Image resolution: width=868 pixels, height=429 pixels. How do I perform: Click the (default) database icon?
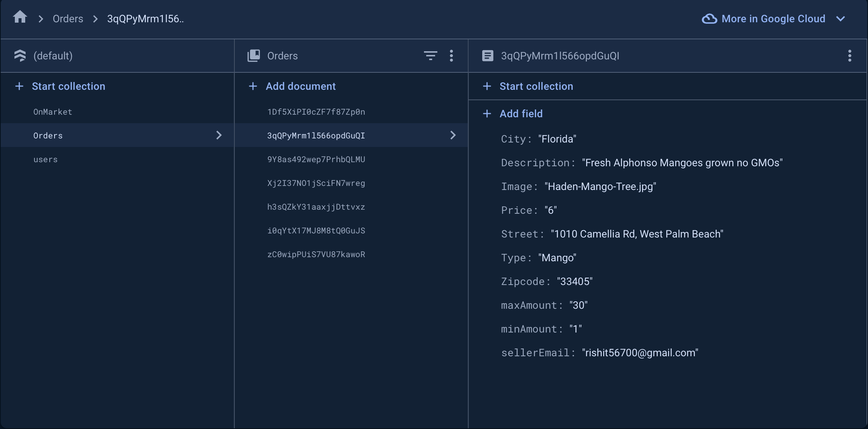coord(20,56)
